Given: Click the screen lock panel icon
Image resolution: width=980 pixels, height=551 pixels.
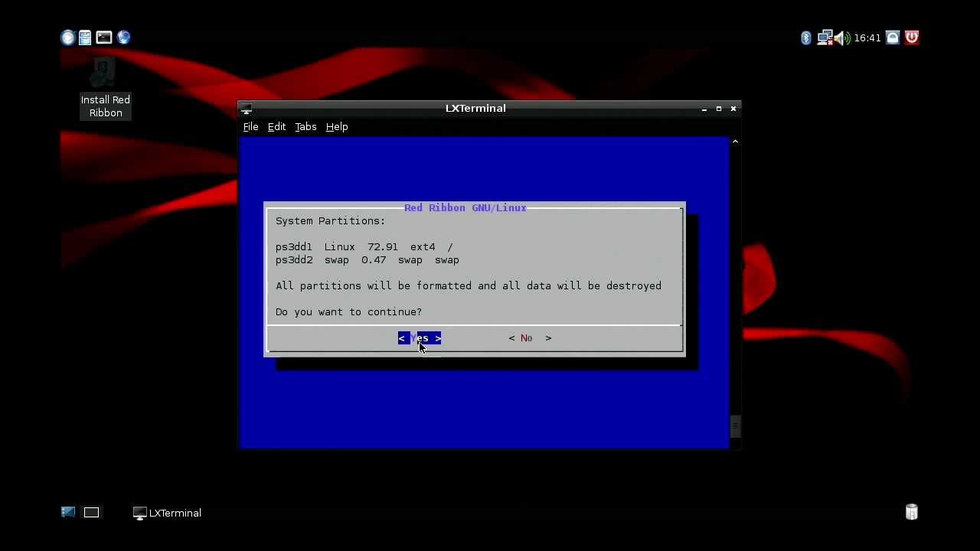Looking at the screenshot, I should click(893, 37).
